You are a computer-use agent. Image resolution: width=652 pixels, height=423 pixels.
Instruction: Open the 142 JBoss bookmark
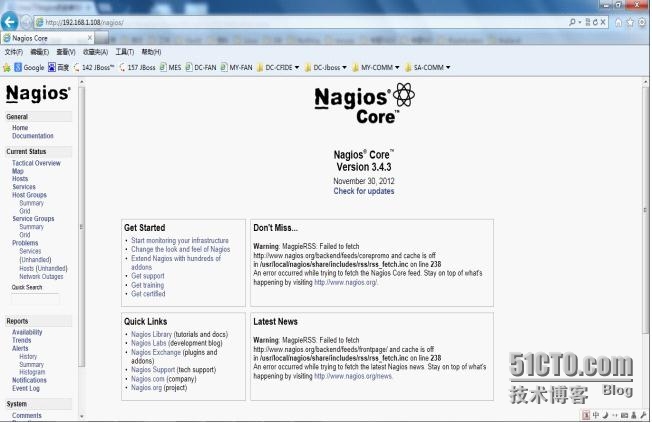coord(94,67)
